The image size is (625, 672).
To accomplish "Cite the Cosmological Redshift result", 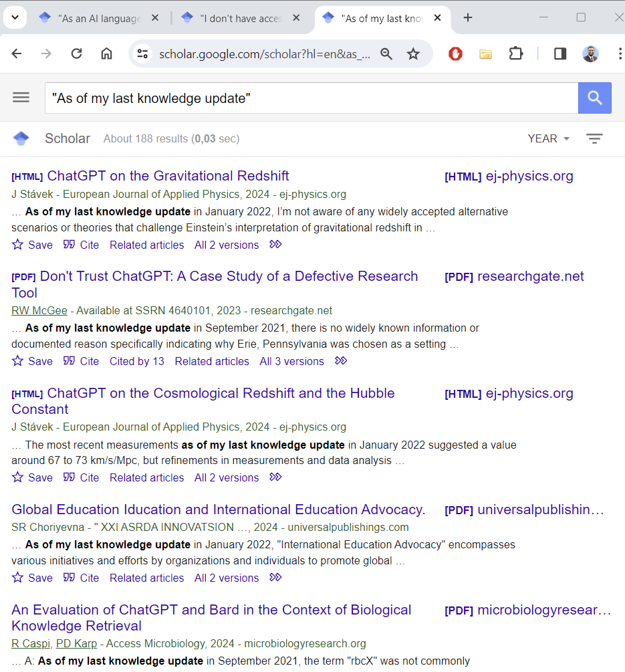I will (81, 477).
